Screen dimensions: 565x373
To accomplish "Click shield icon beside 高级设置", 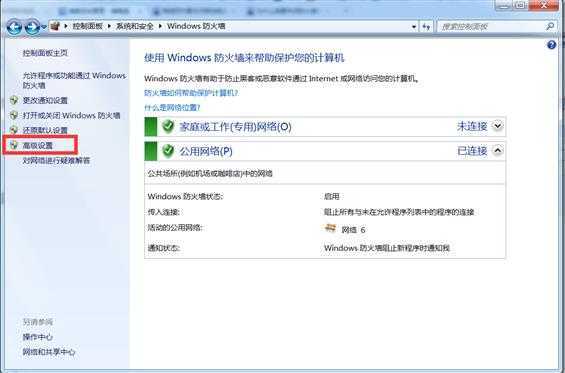I will [14, 145].
